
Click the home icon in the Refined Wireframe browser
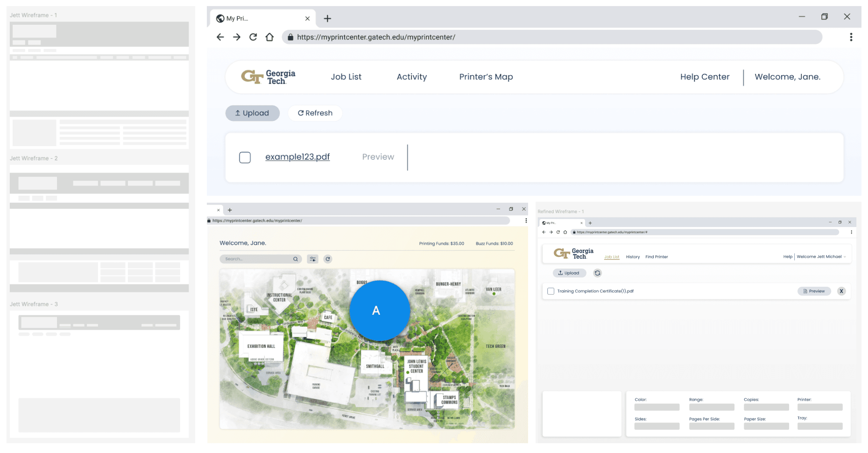pos(565,232)
